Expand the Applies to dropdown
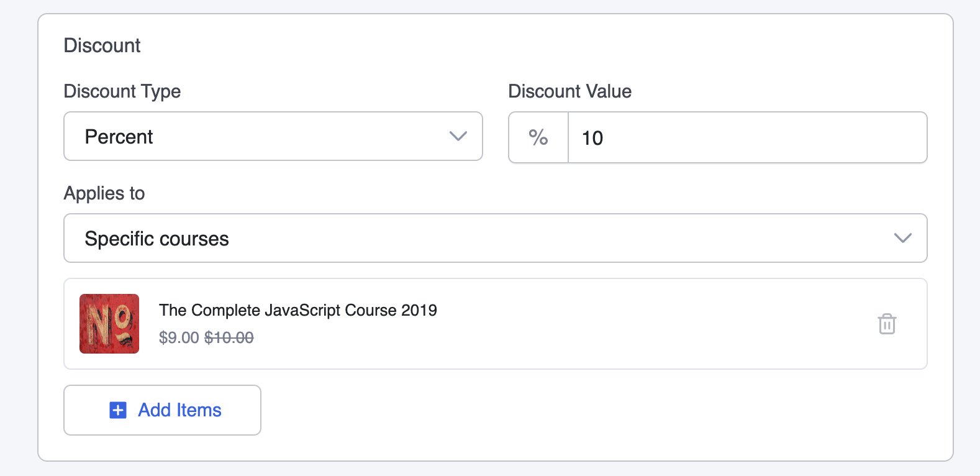The image size is (980, 476). (496, 238)
